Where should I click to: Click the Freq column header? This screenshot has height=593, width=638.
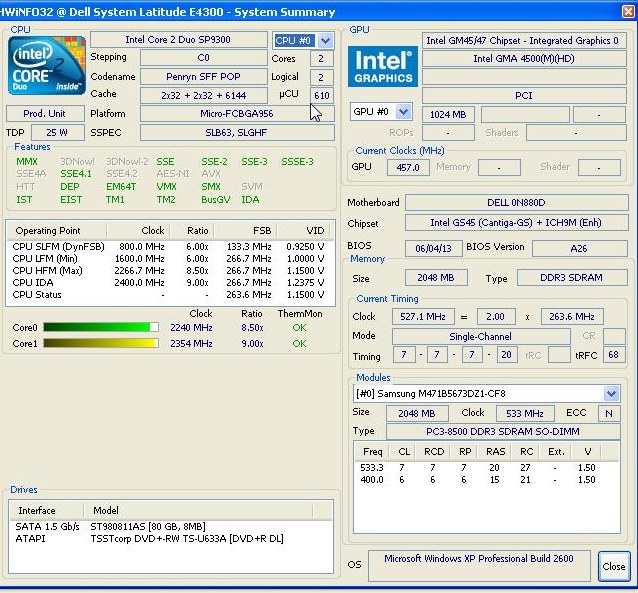coord(372,452)
